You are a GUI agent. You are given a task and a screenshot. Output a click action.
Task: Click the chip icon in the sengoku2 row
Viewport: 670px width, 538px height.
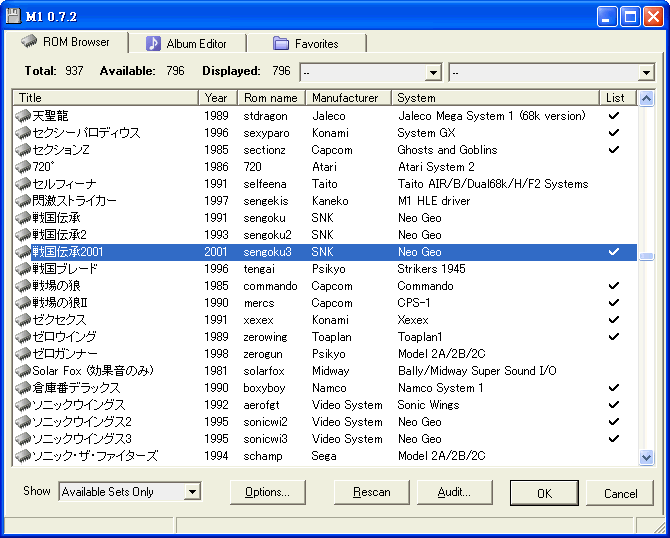point(23,235)
